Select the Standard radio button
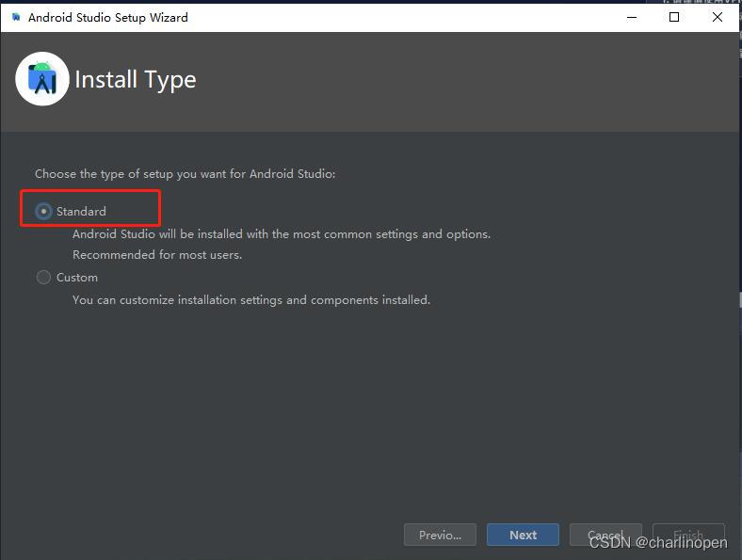The image size is (742, 560). click(43, 212)
